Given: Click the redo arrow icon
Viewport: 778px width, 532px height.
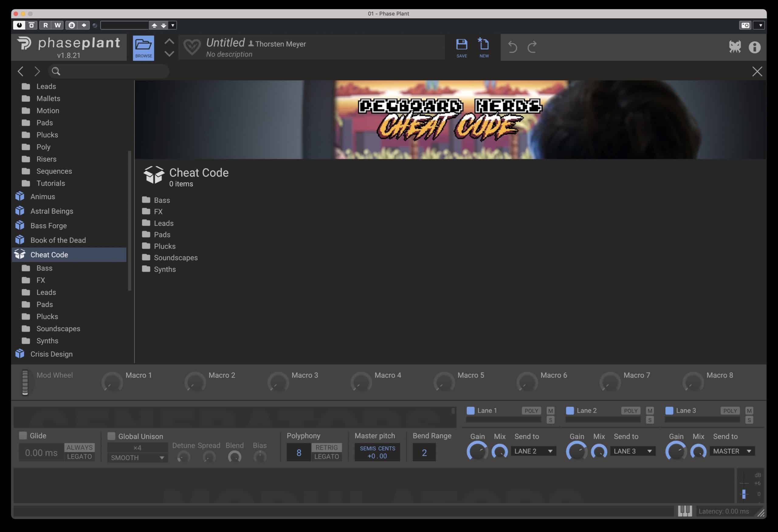Looking at the screenshot, I should (532, 47).
